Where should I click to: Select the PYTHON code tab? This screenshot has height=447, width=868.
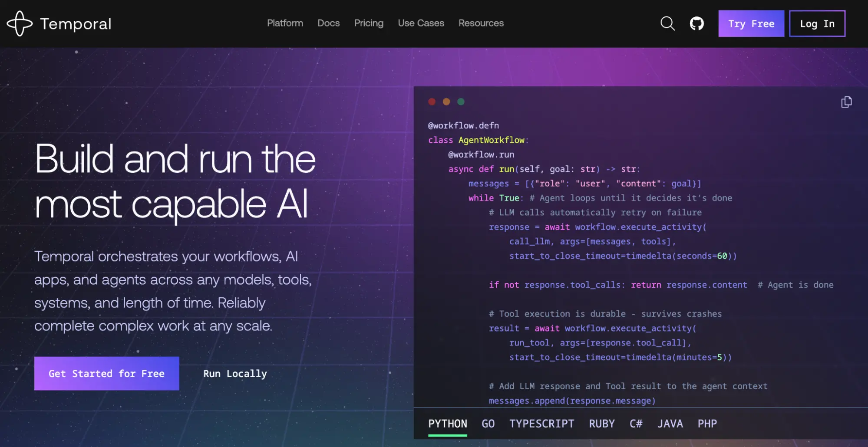(x=448, y=424)
